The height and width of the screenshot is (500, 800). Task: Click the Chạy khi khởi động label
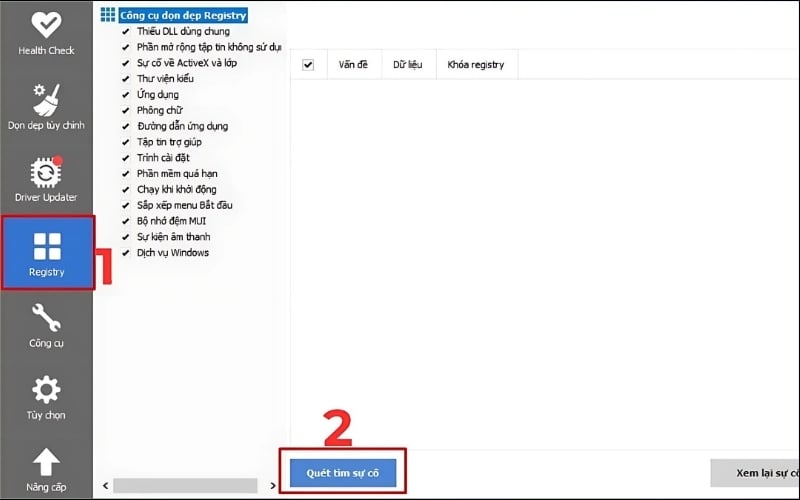click(177, 190)
